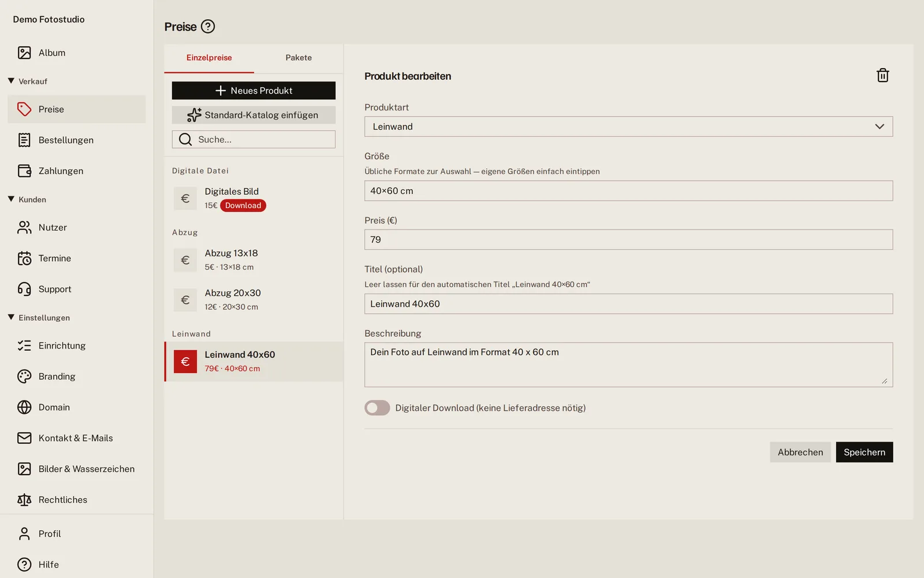Open the Album section icon
This screenshot has width=924, height=578.
coord(24,53)
